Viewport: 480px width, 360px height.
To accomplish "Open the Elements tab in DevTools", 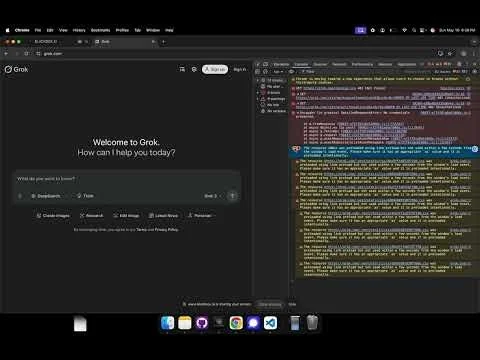I will click(x=281, y=64).
